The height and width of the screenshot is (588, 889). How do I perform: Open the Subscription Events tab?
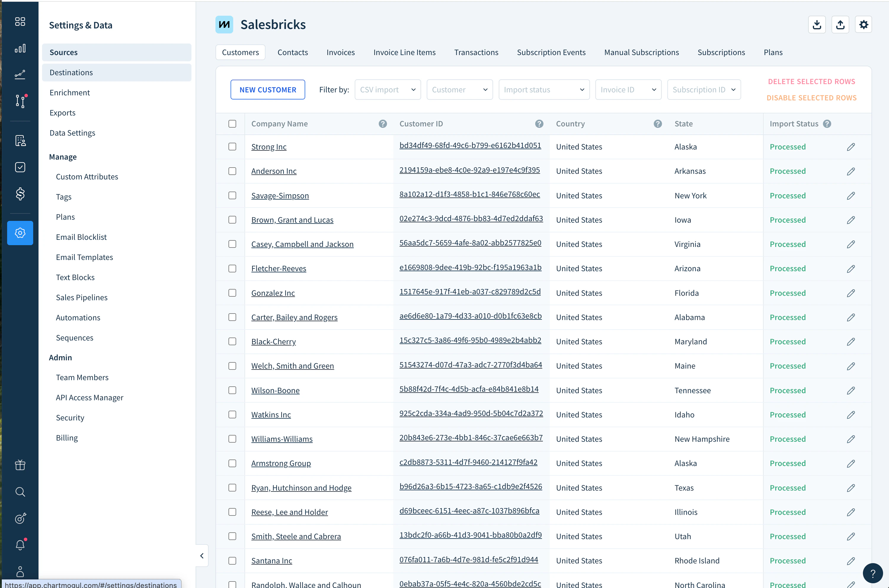pos(551,52)
